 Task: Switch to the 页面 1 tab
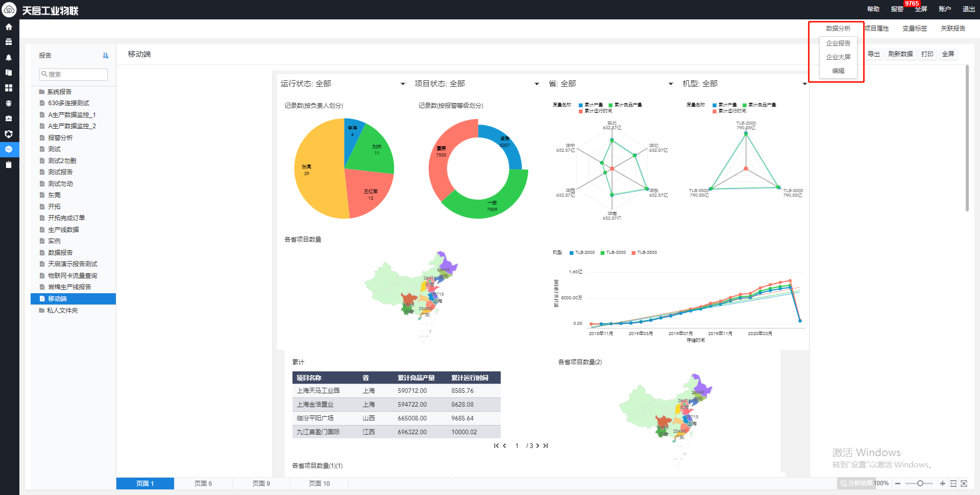pos(145,483)
